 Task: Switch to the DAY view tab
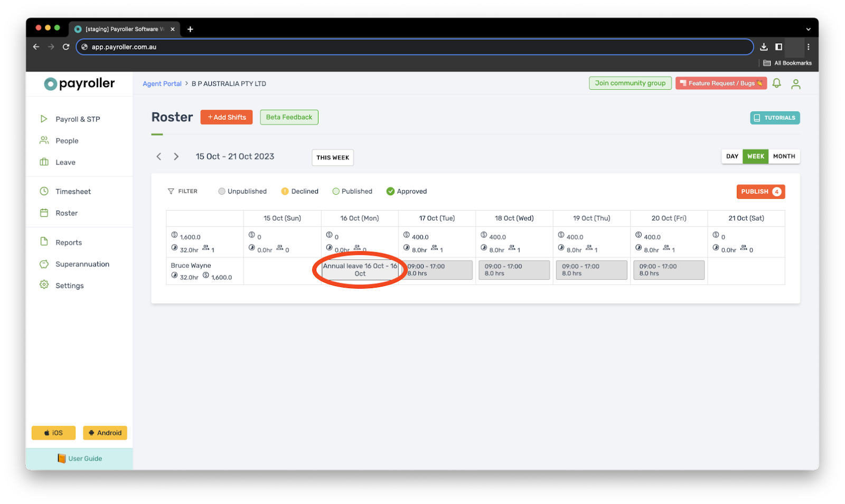coord(732,156)
